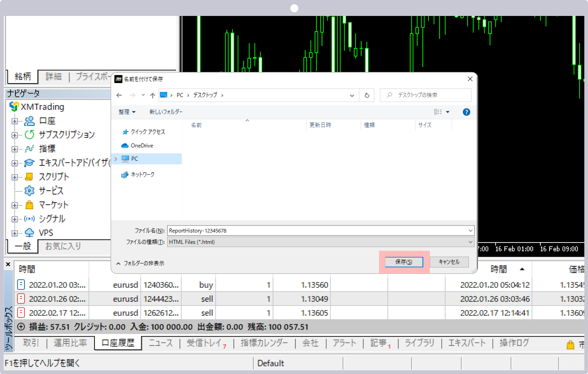Image resolution: width=588 pixels, height=374 pixels.
Task: Select クイック アクセス in sidebar
Action: point(144,132)
